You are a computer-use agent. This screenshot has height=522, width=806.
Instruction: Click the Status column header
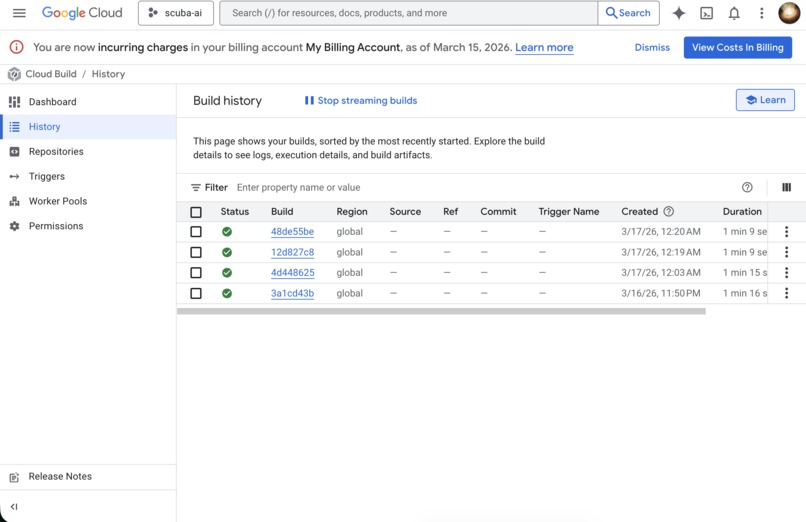(234, 212)
